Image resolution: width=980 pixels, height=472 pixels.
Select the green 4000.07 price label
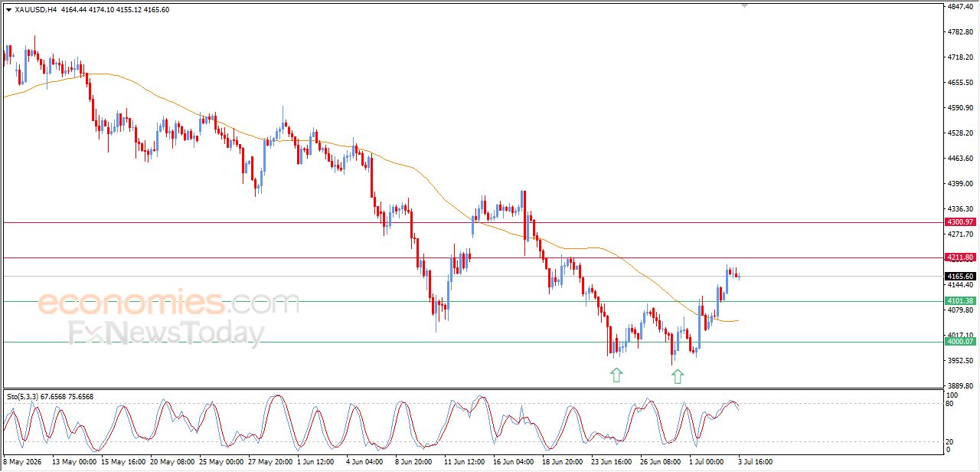(959, 342)
